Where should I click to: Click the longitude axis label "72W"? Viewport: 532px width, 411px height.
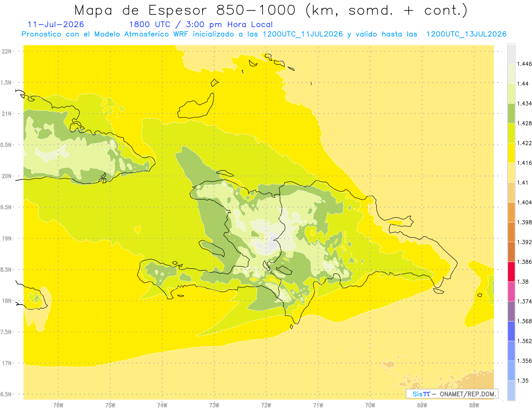click(x=266, y=405)
